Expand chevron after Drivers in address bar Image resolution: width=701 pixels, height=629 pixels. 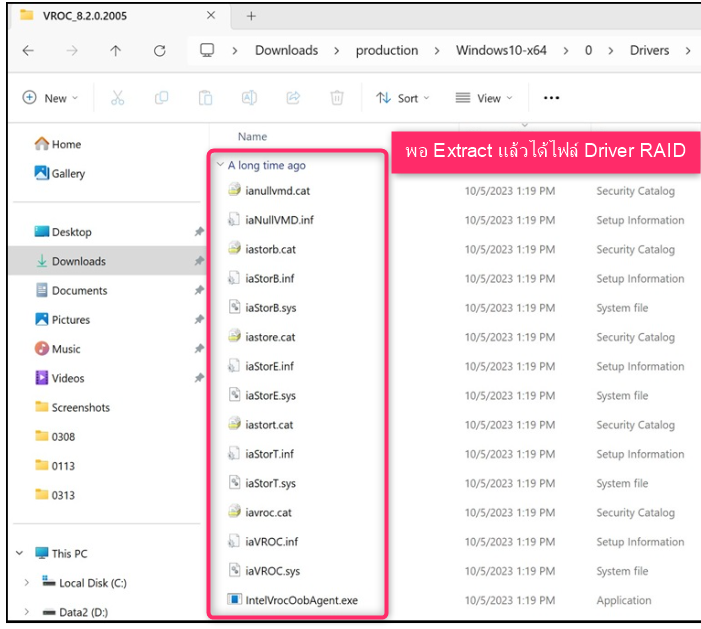[688, 51]
